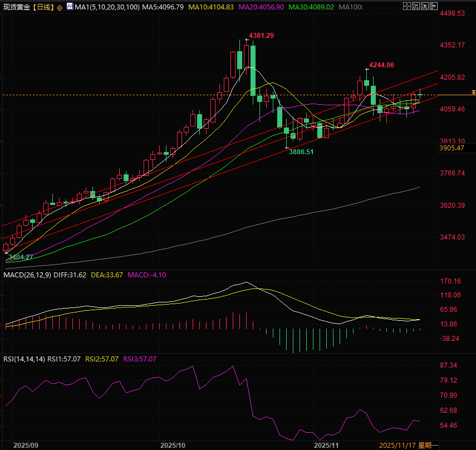
Task: Click the 2025/10 marker on time axis
Action: (172, 446)
